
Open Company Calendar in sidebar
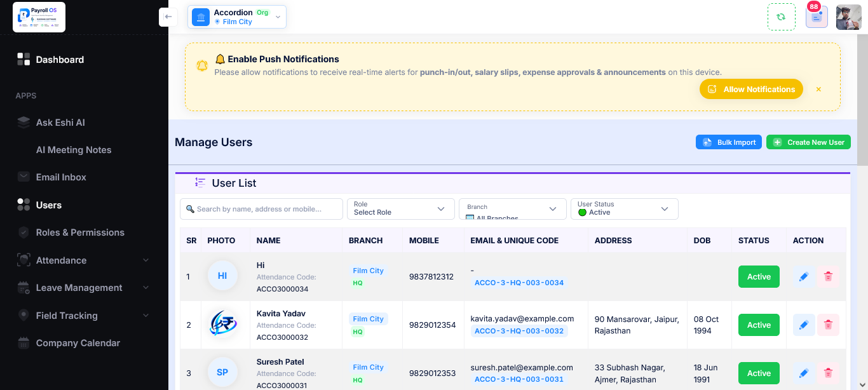[x=78, y=343]
